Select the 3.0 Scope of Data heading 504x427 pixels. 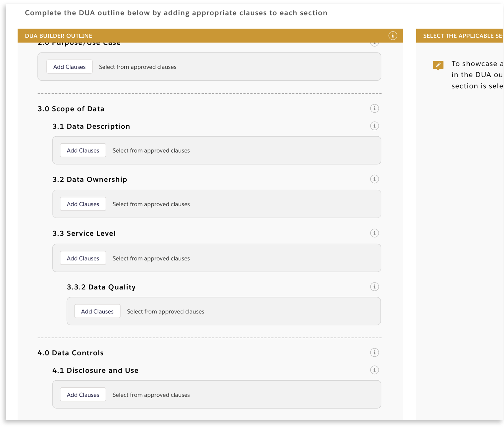coord(71,109)
